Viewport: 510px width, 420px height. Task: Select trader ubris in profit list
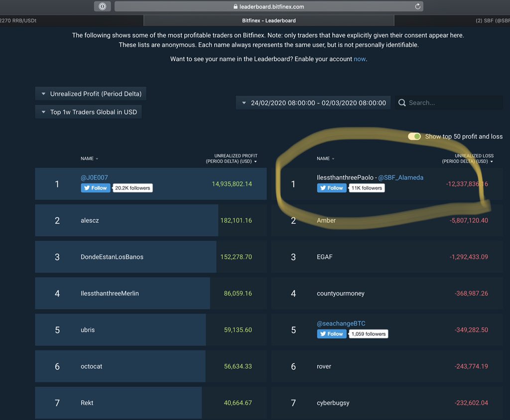(x=88, y=329)
